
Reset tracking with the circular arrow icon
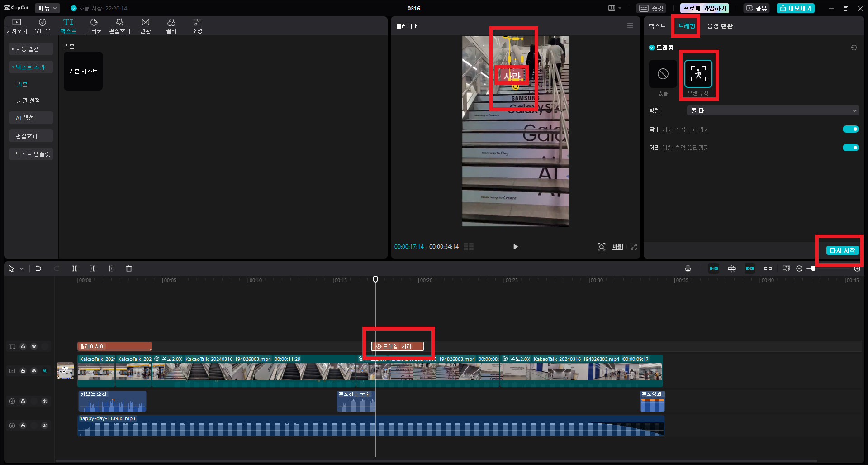pos(854,48)
